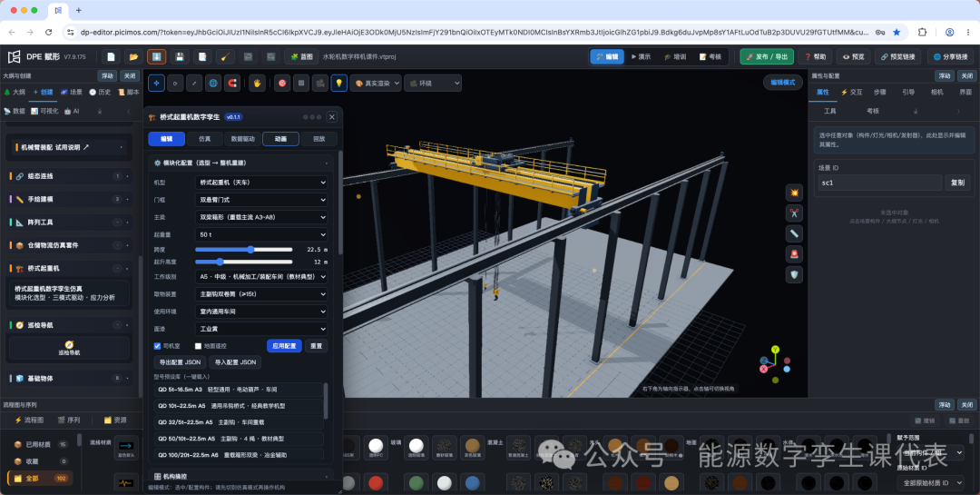Open a new browser tab
980x495 pixels.
(x=78, y=10)
